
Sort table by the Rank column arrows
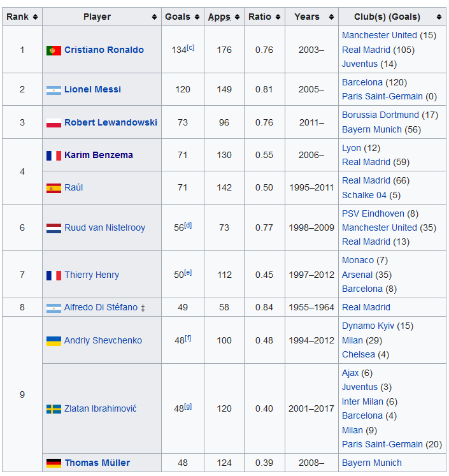(35, 17)
